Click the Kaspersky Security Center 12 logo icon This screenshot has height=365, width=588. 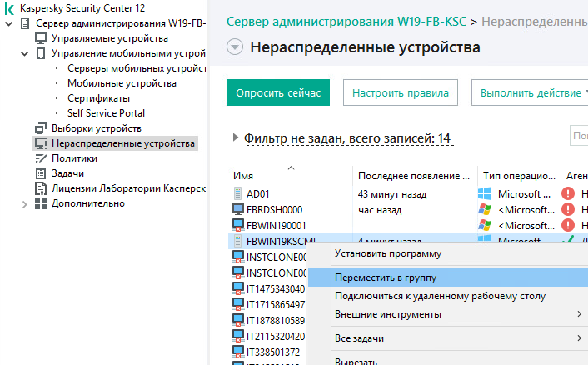click(x=8, y=7)
